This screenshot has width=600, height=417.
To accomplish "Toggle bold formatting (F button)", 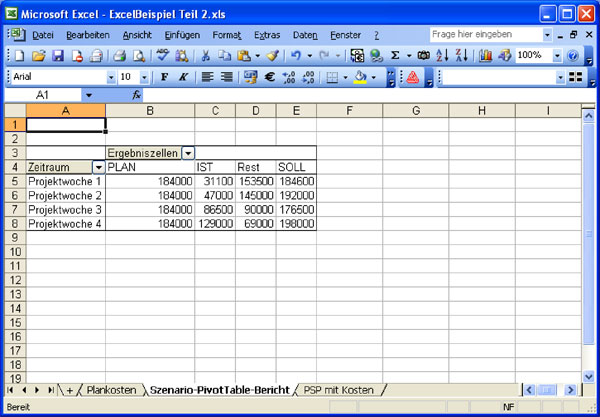I will (x=164, y=77).
